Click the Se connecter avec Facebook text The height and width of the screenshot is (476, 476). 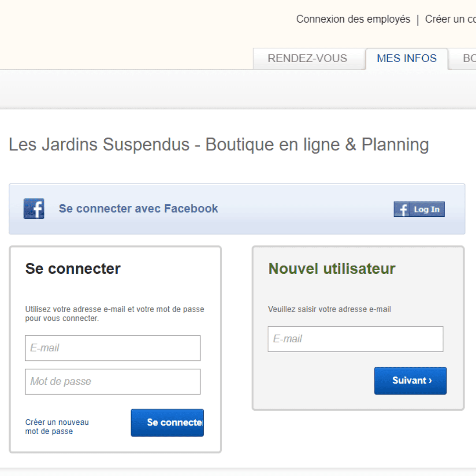[138, 208]
